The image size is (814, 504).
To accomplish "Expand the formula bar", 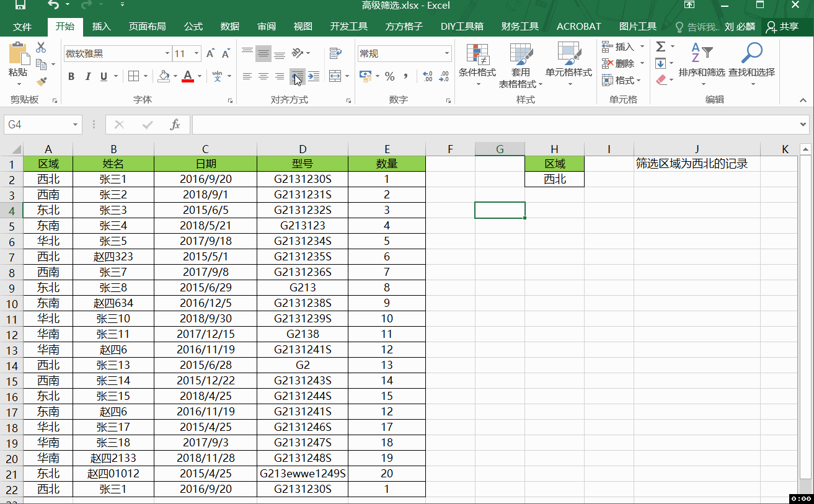I will 803,125.
